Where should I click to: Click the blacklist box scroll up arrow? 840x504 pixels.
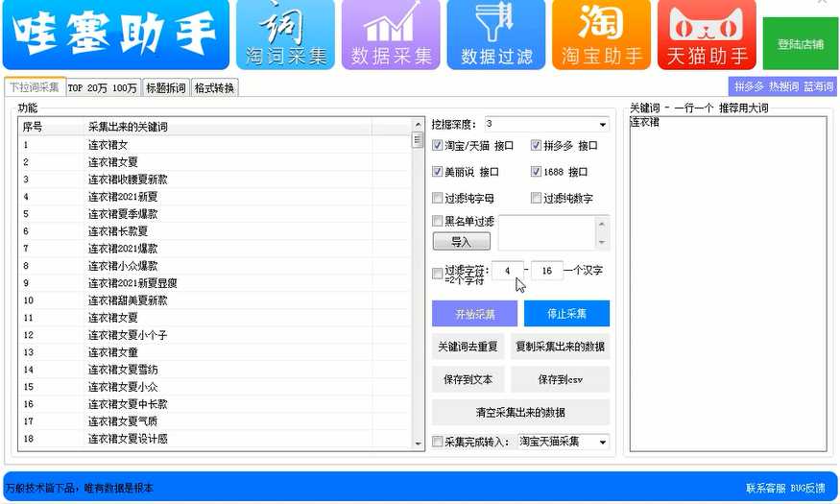[x=602, y=224]
